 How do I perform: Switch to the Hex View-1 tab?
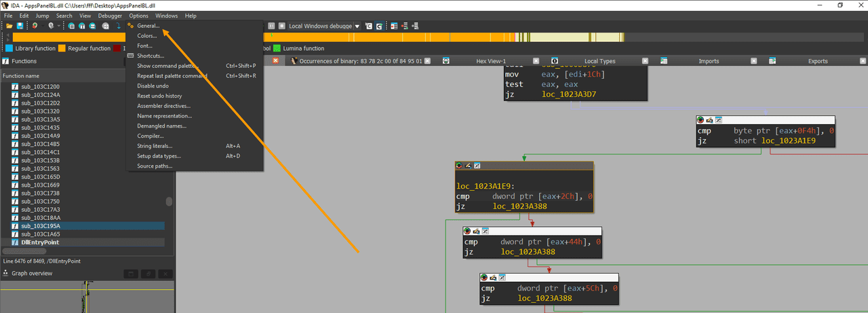point(491,60)
